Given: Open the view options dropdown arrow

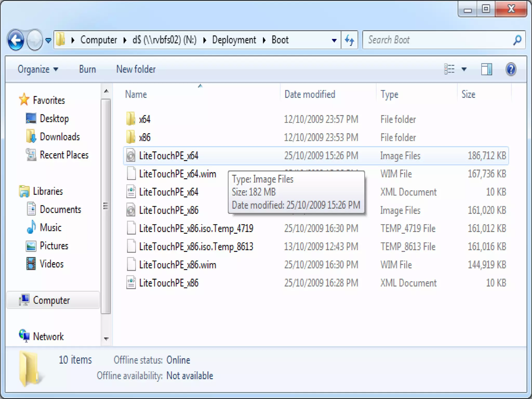Looking at the screenshot, I should point(464,69).
